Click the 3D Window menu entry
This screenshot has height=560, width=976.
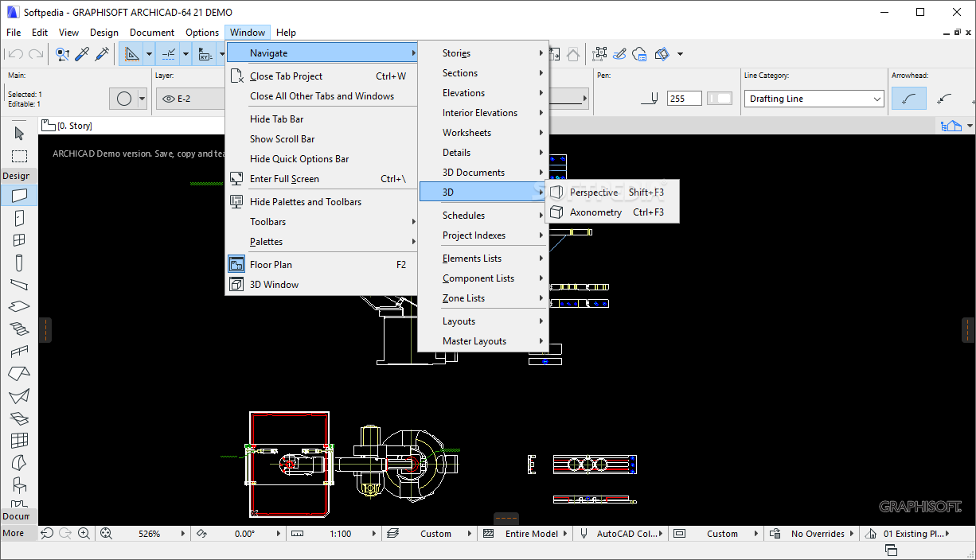click(322, 285)
